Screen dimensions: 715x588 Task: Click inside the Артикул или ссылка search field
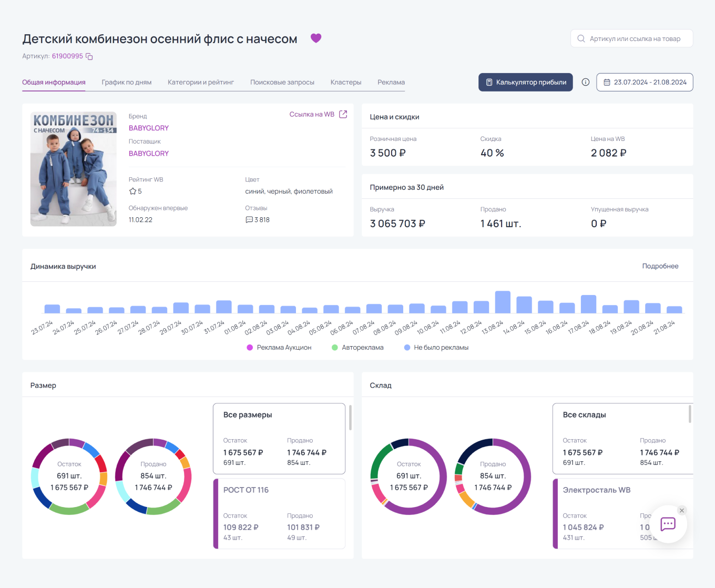coord(631,38)
